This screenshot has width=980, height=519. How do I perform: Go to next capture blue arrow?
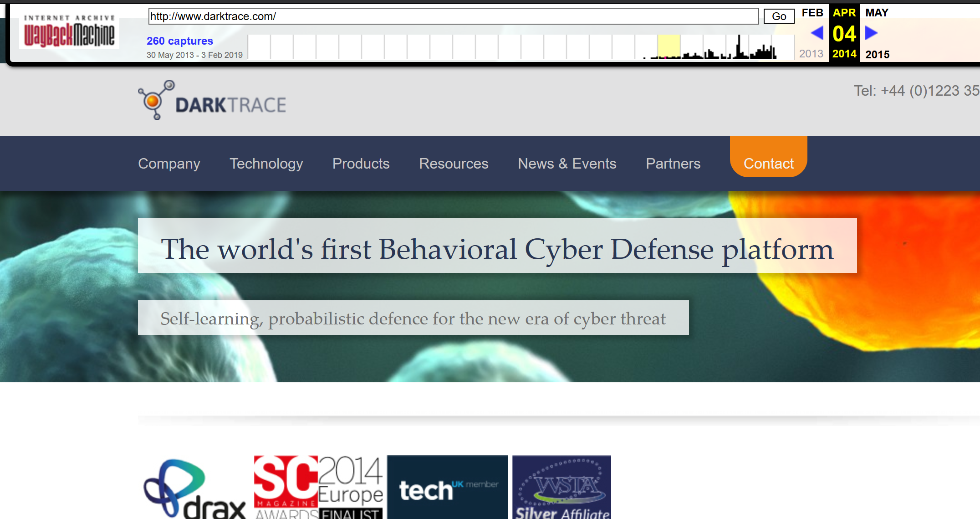pyautogui.click(x=871, y=33)
